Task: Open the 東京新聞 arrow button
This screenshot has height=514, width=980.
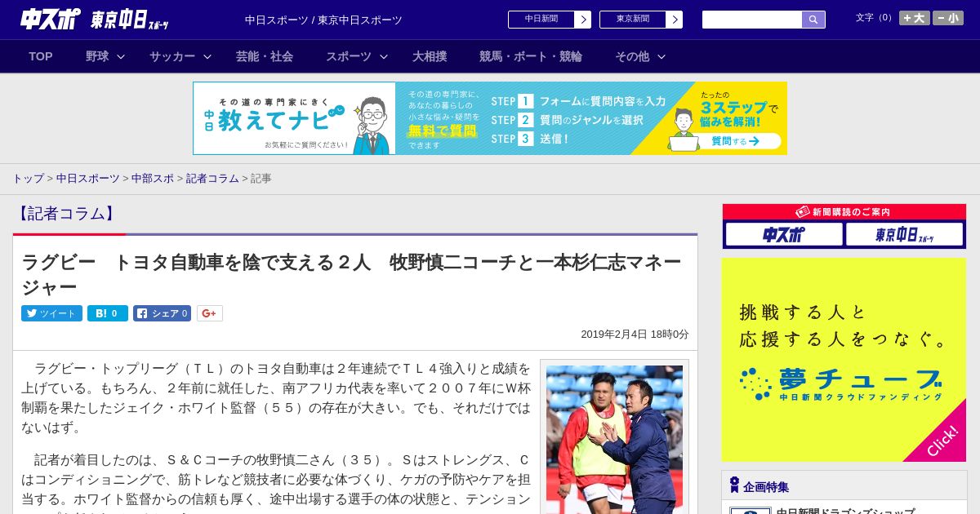Action: click(674, 20)
